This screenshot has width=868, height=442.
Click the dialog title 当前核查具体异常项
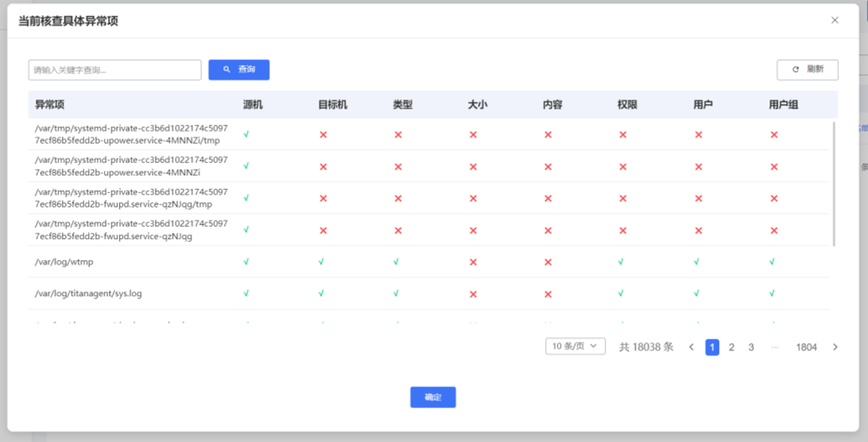click(x=68, y=21)
